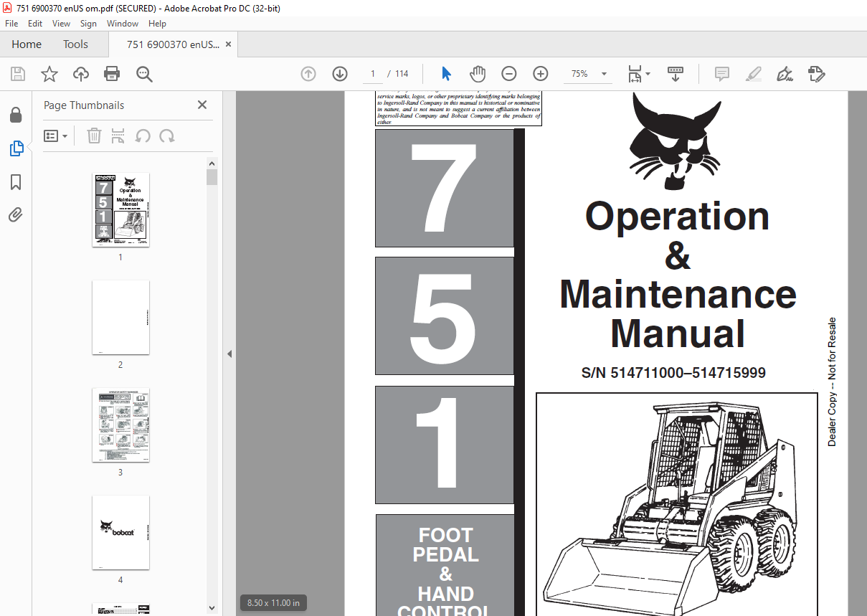867x616 pixels.
Task: Go to previous page with the up arrow
Action: [308, 74]
